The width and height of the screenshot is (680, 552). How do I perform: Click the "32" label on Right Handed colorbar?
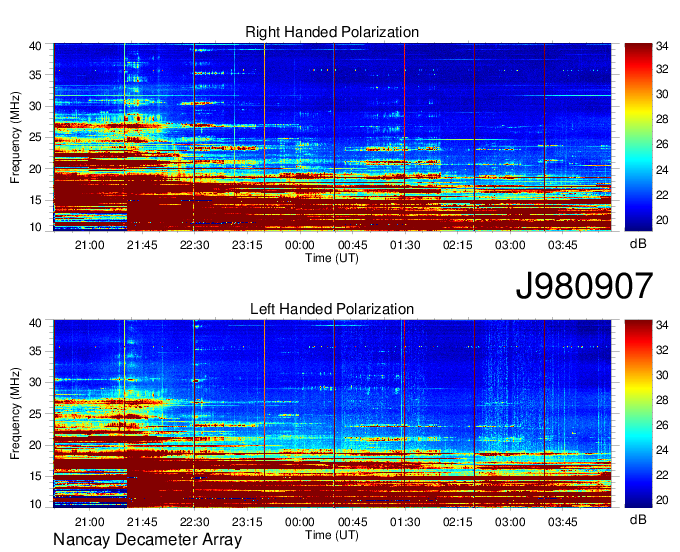click(x=662, y=69)
